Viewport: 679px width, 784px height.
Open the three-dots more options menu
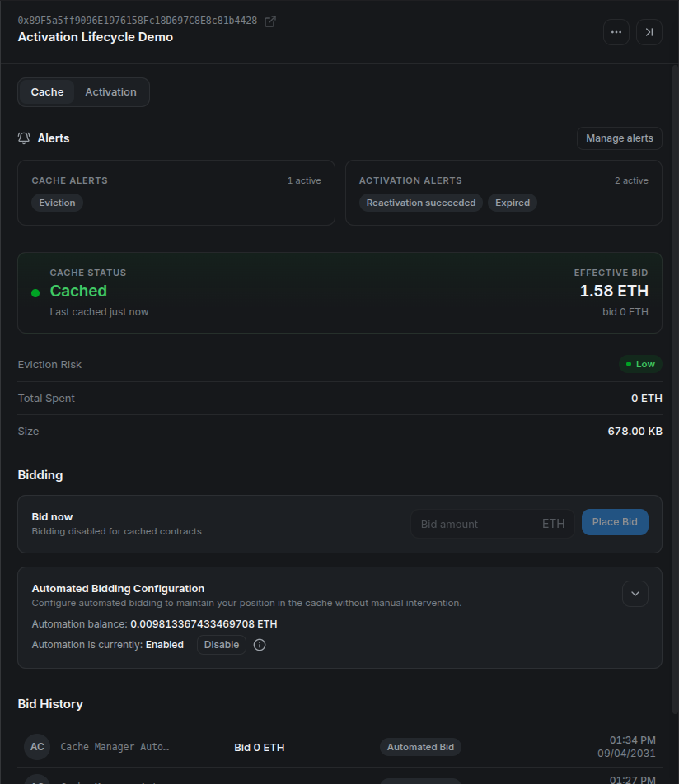(x=616, y=32)
